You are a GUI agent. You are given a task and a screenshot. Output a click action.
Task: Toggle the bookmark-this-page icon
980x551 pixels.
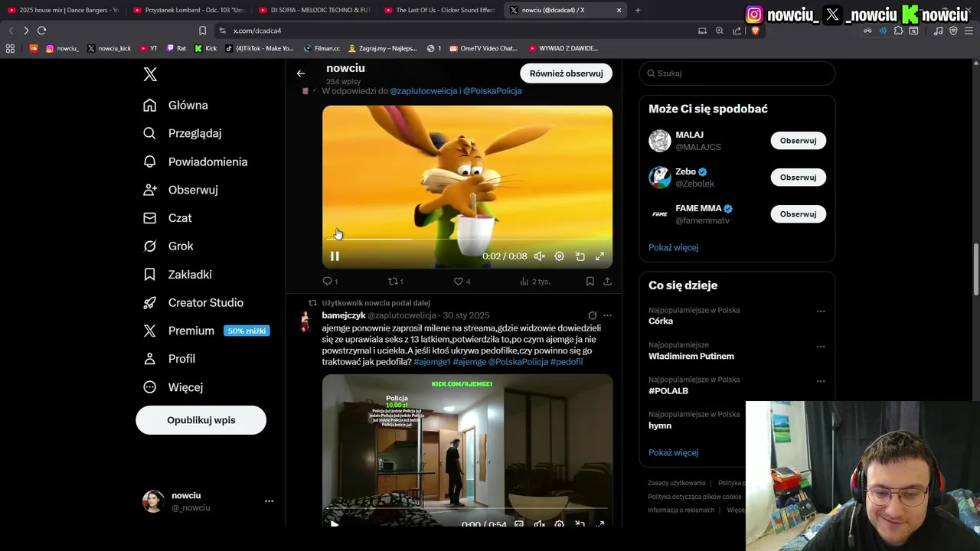click(202, 31)
